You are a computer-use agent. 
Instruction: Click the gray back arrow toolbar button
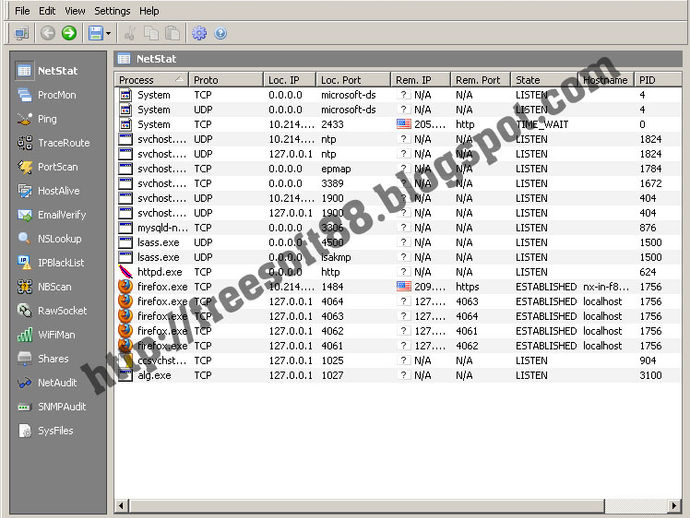click(x=48, y=33)
